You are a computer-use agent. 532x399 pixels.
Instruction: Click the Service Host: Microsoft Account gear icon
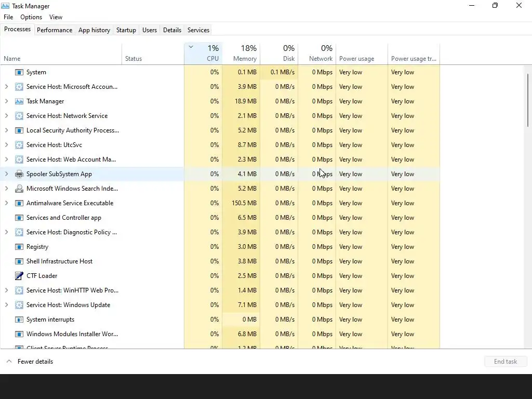click(x=19, y=87)
